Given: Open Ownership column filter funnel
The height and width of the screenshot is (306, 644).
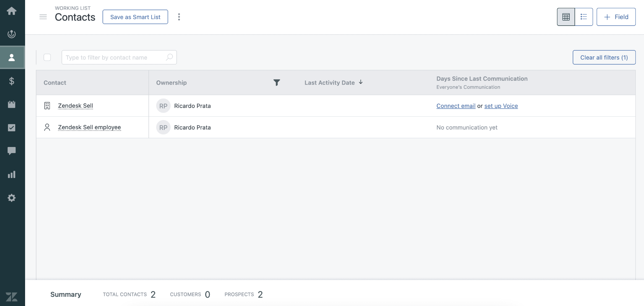Looking at the screenshot, I should 277,83.
